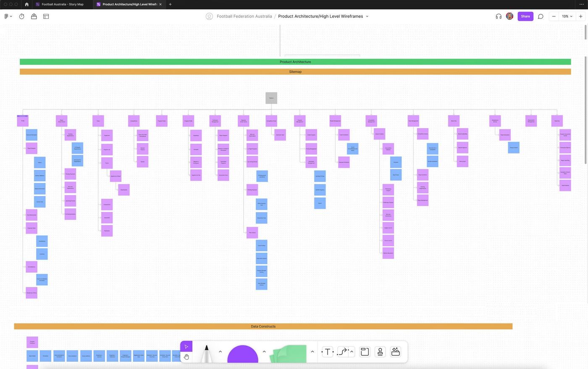Open the voting session icon
Viewport: 588px width, 369px height.
pos(34,16)
